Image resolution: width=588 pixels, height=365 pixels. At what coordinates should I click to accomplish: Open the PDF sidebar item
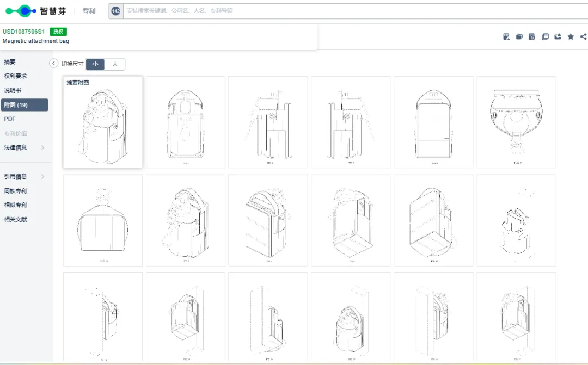pyautogui.click(x=10, y=119)
